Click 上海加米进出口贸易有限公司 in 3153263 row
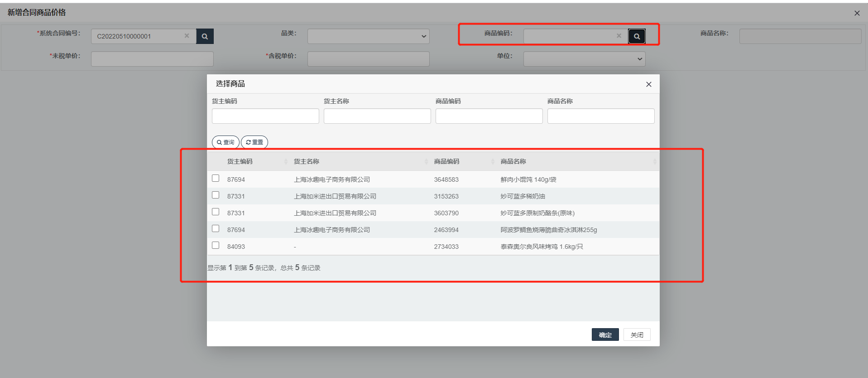The width and height of the screenshot is (868, 378). [x=335, y=196]
